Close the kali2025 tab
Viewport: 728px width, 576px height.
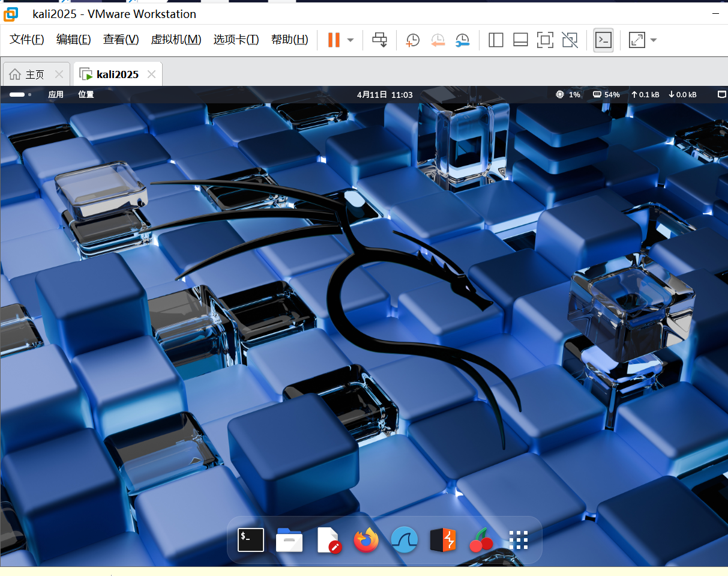click(x=151, y=74)
